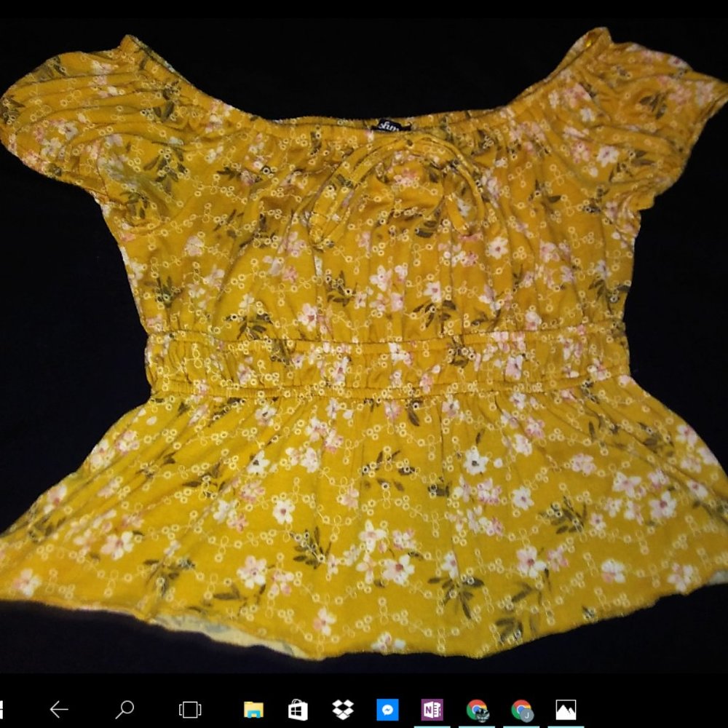This screenshot has height=728, width=728.
Task: Launch File Explorer from the taskbar
Action: tap(253, 709)
